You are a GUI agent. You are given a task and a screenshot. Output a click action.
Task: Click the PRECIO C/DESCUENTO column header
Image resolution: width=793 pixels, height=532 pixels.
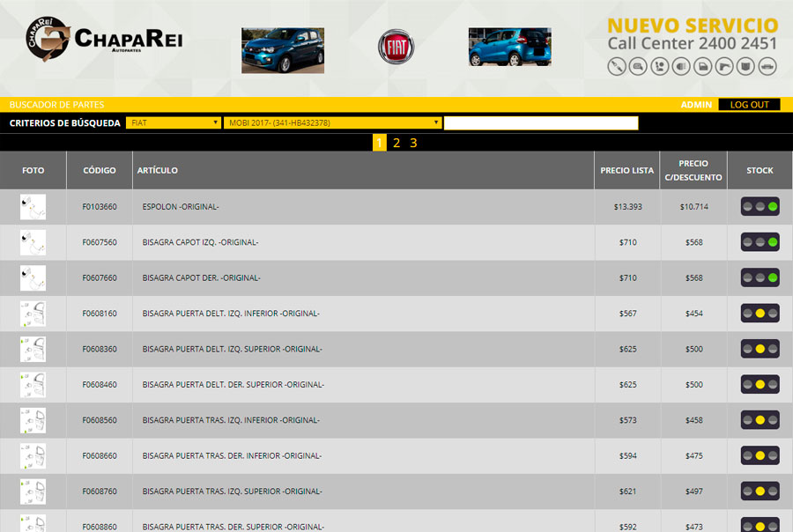(693, 170)
